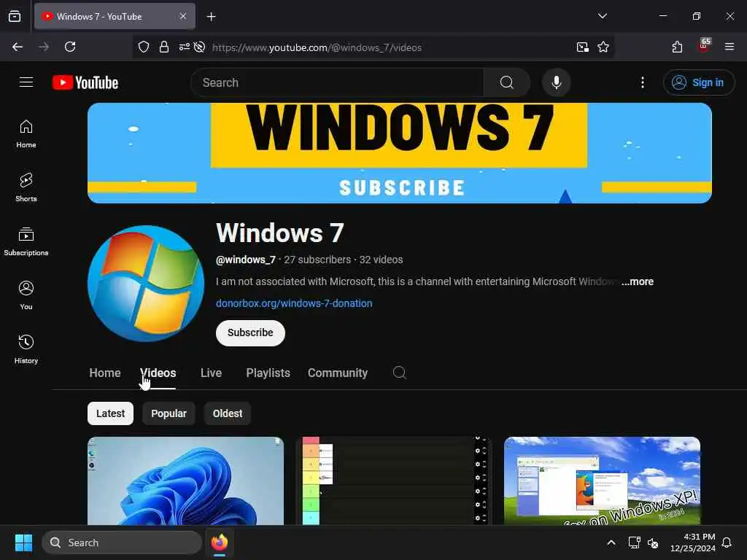This screenshot has height=560, width=747.
Task: Open the extension with the 65 badge
Action: (704, 46)
